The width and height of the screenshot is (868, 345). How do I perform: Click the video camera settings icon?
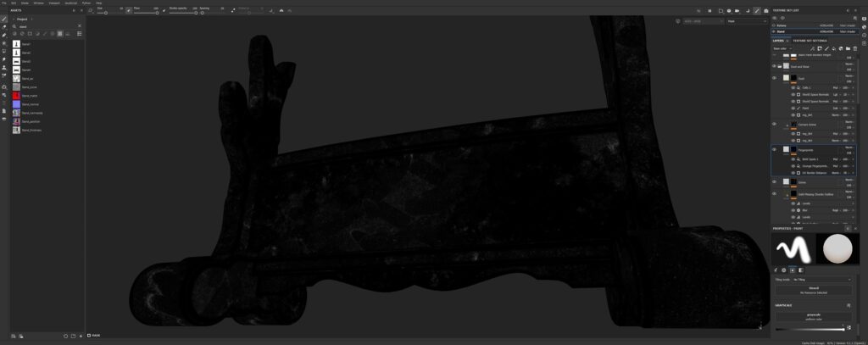(x=738, y=10)
